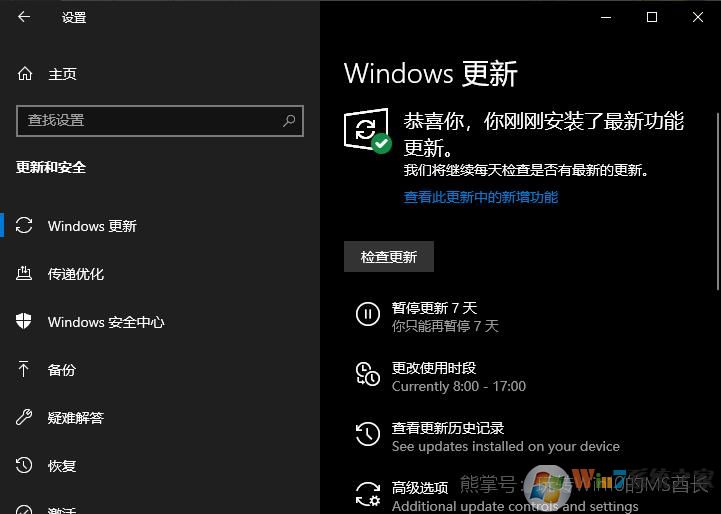Image resolution: width=721 pixels, height=514 pixels.
Task: Click the 疑难解答 wrench icon
Action: [24, 417]
